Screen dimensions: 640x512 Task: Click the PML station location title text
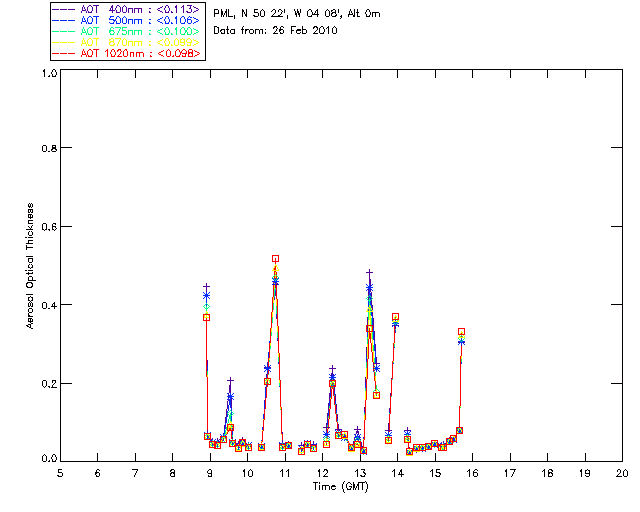coord(296,14)
